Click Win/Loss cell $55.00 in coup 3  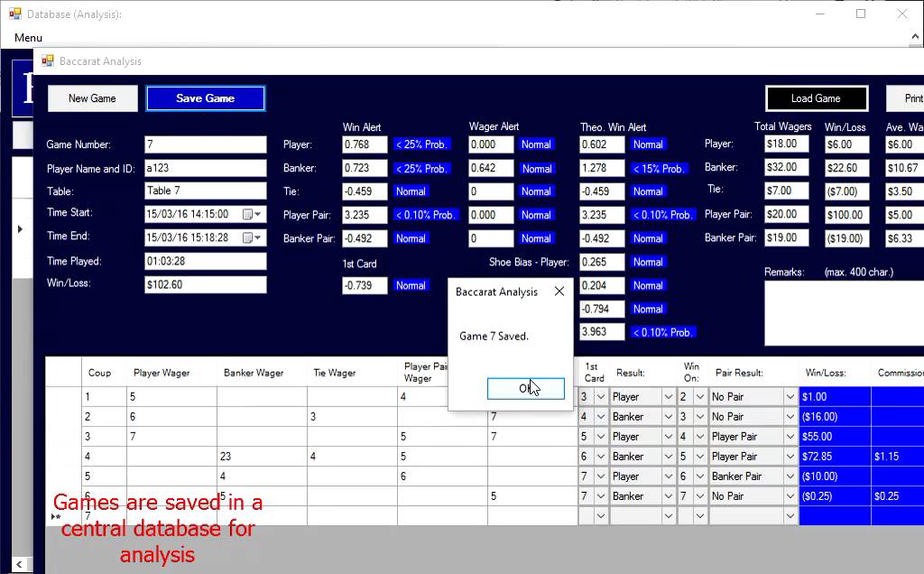[x=835, y=437]
